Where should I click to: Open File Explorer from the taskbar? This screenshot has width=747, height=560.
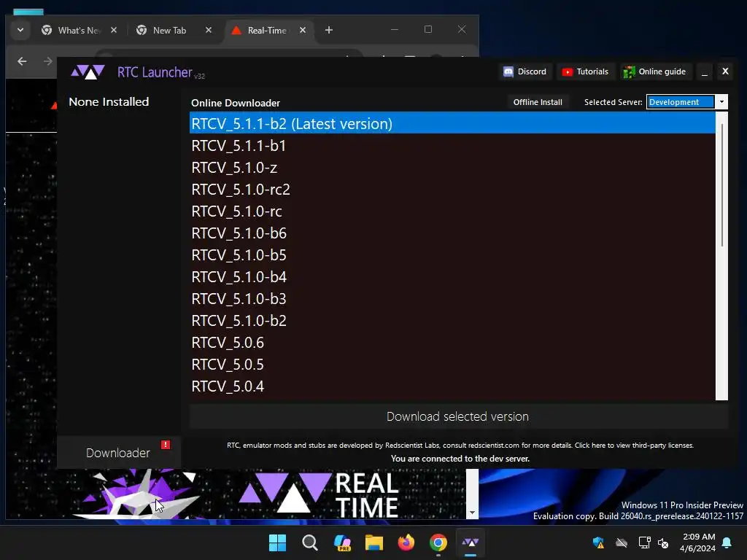click(x=374, y=542)
